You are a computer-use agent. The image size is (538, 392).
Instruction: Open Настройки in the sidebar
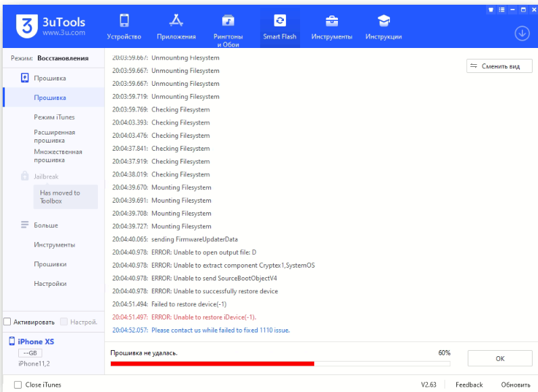click(50, 284)
